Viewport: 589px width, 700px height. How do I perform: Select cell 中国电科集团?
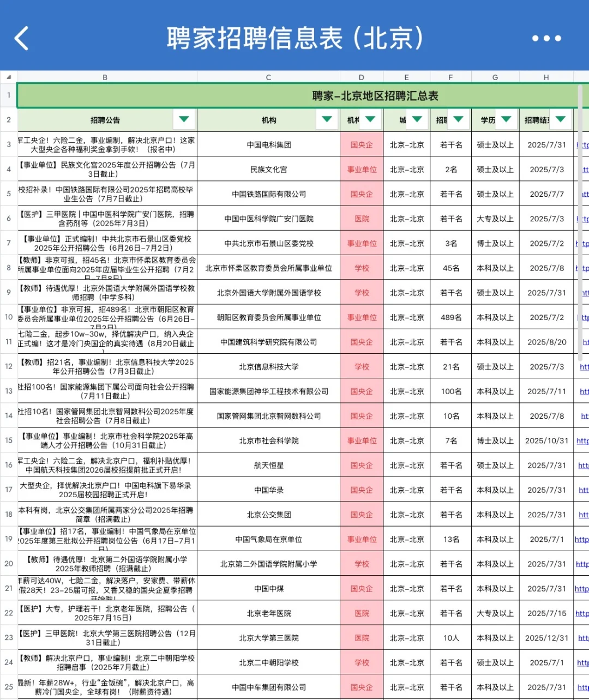pyautogui.click(x=269, y=144)
